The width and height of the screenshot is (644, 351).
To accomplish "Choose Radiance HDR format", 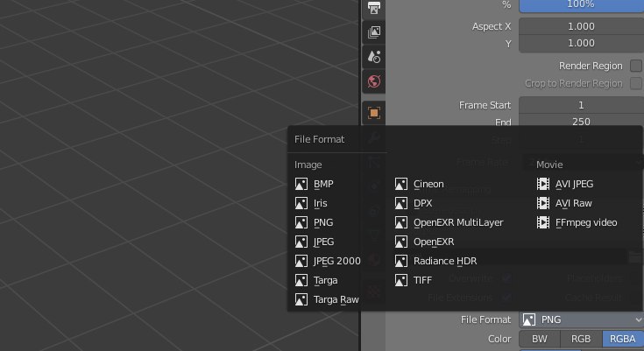I will [435, 261].
